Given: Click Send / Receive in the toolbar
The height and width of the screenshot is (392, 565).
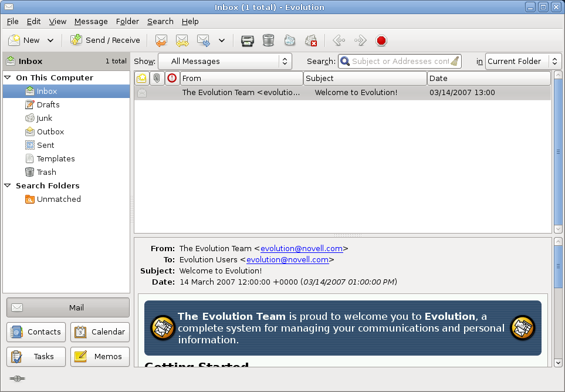Looking at the screenshot, I should [105, 40].
